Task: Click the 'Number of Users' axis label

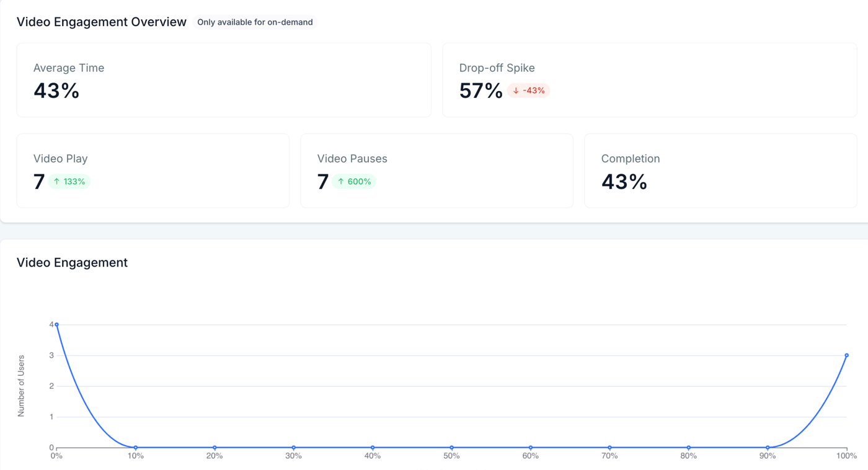Action: point(21,386)
